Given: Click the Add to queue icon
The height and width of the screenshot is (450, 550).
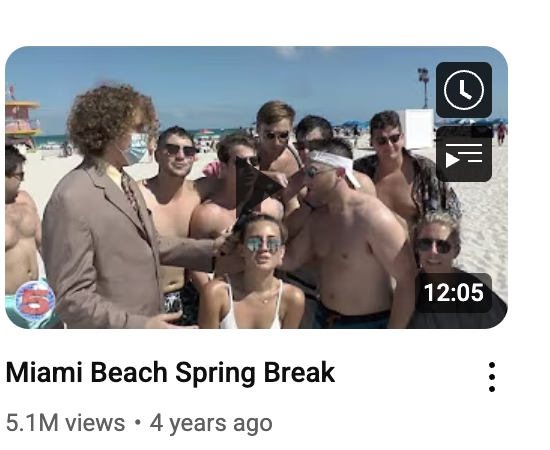Looking at the screenshot, I should pos(464,154).
